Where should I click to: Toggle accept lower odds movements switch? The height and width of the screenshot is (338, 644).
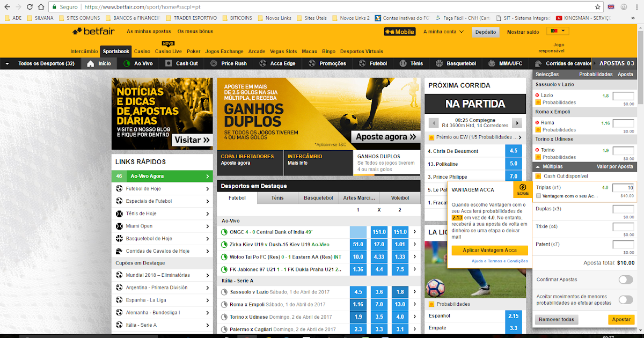625,300
